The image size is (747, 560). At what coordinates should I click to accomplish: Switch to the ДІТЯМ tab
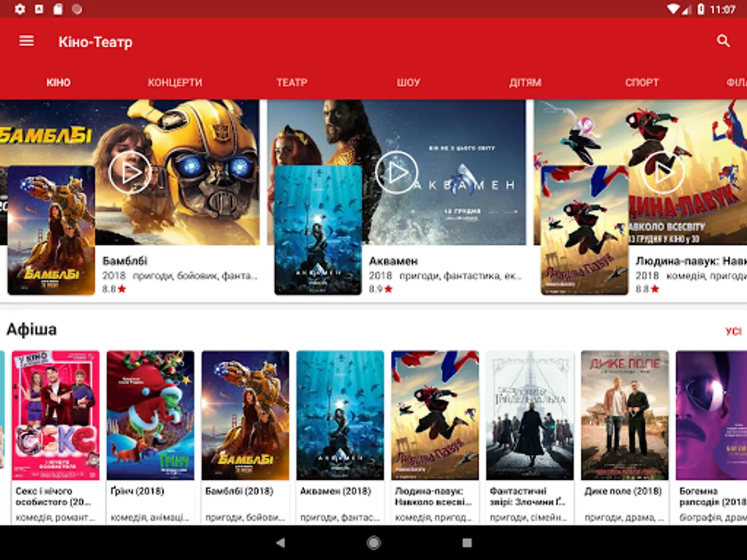pos(525,82)
